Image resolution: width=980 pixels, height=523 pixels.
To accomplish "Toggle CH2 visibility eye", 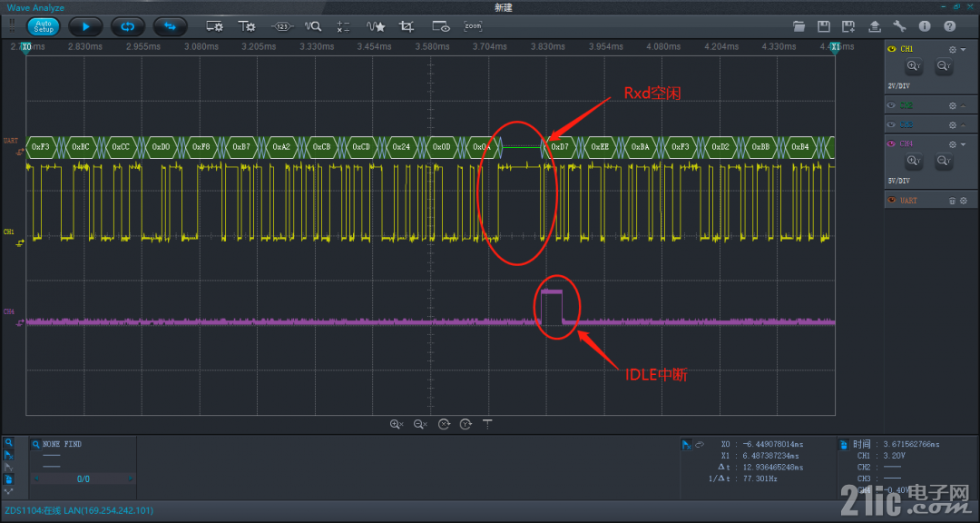I will click(x=892, y=105).
